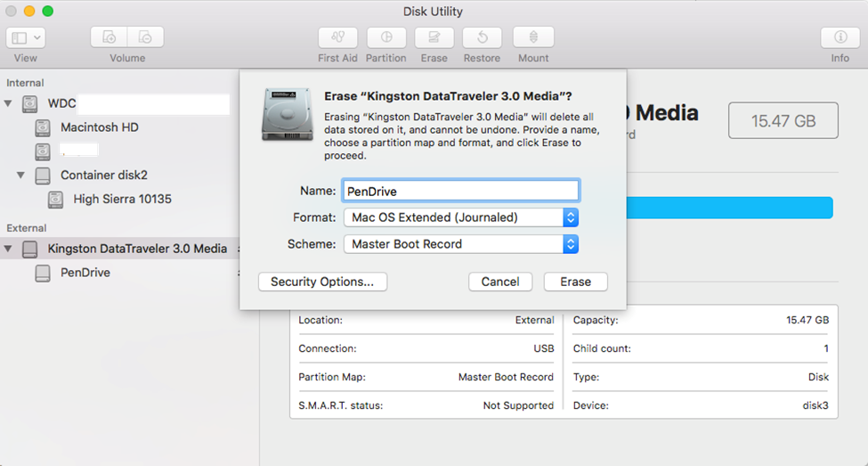Select Kingston DataTraveler 3.0 Media row
The height and width of the screenshot is (466, 868).
[120, 249]
